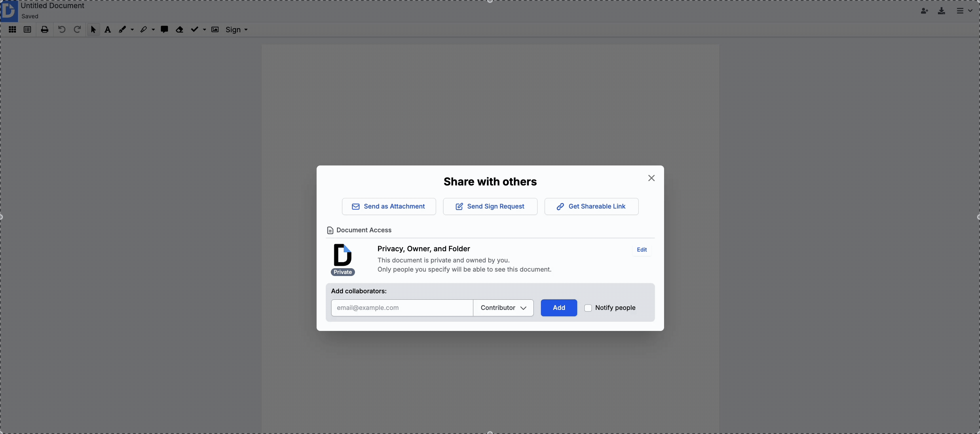The image size is (980, 434).
Task: Click Send as Attachment button
Action: 389,206
